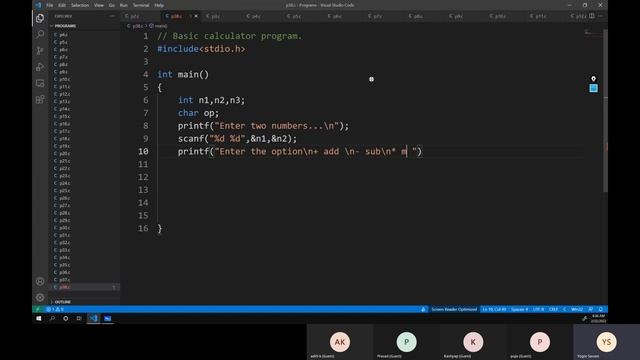Open the Terminal menu

coord(141,5)
